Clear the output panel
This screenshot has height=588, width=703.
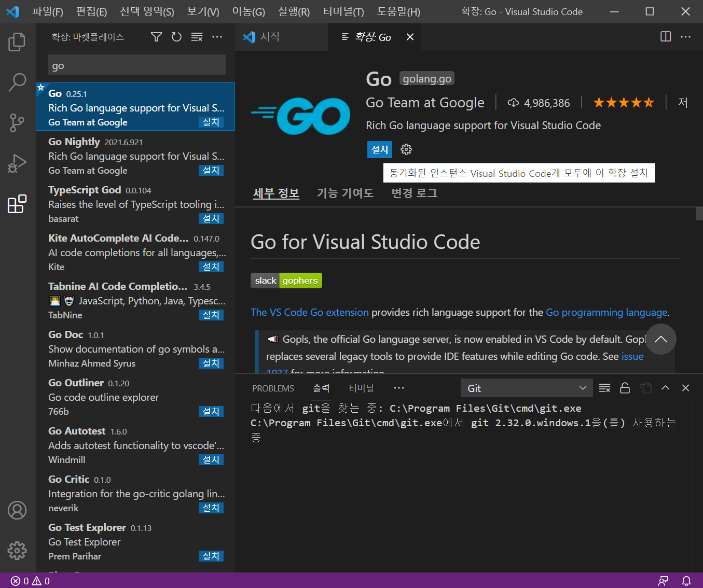tap(604, 388)
